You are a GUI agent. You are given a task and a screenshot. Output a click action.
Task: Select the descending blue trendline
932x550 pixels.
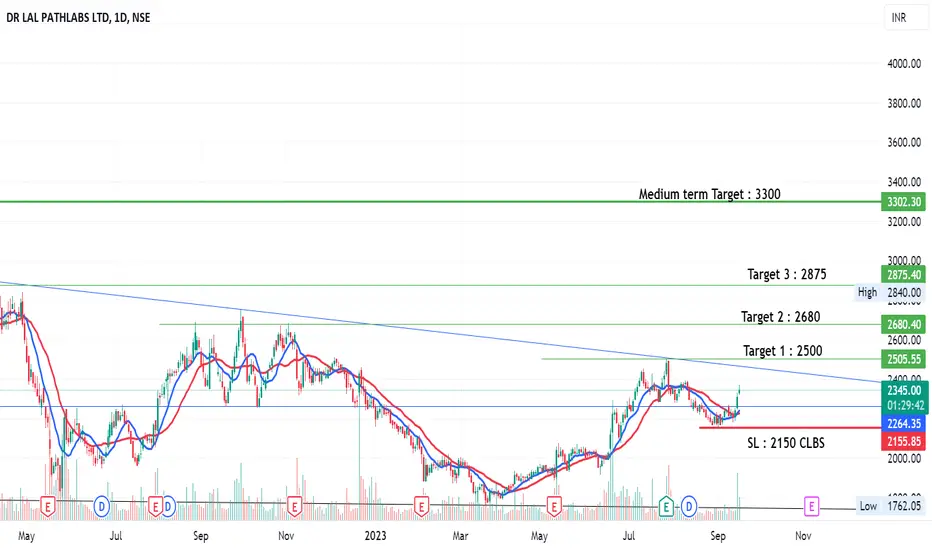click(x=440, y=332)
